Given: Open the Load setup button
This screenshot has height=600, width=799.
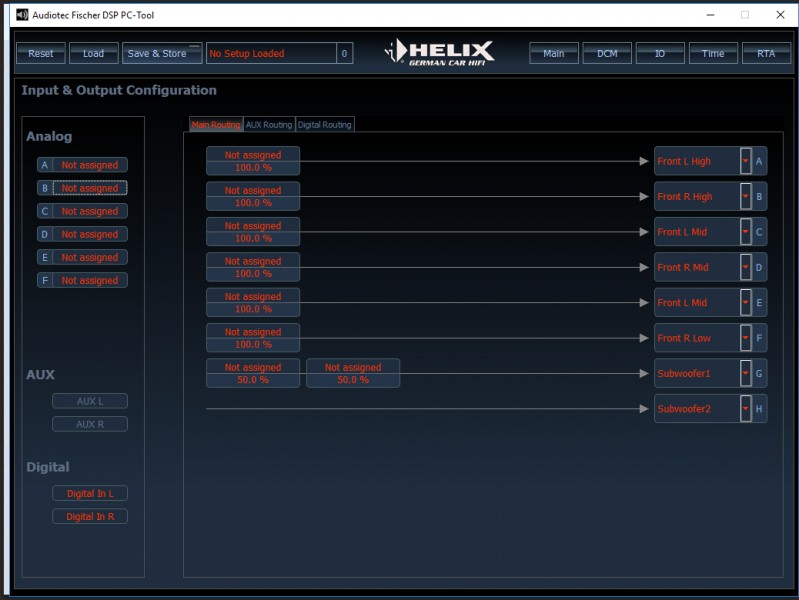Looking at the screenshot, I should pyautogui.click(x=94, y=53).
